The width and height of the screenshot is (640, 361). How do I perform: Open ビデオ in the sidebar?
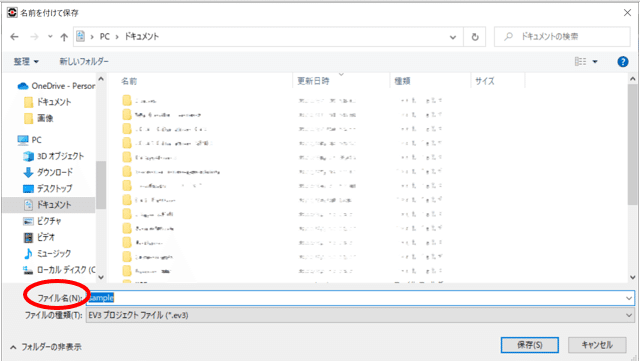(x=46, y=237)
